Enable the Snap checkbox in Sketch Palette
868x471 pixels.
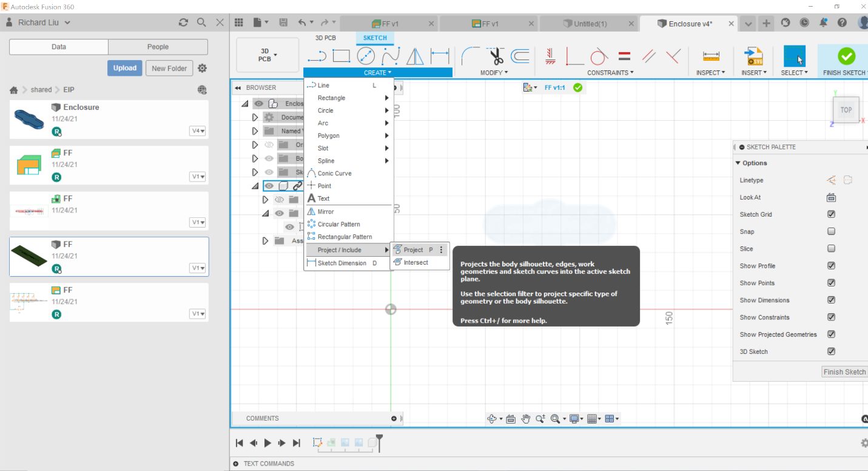[x=831, y=231]
